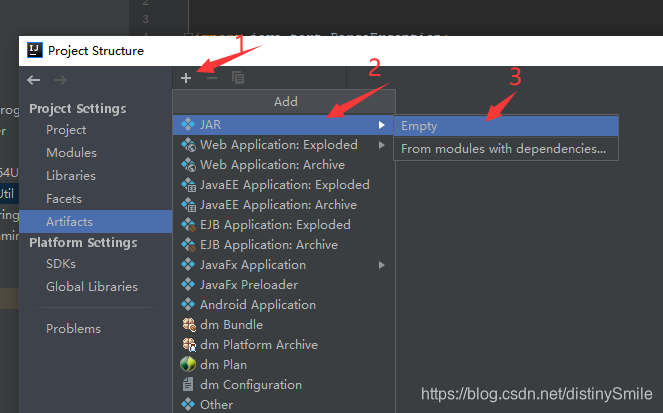This screenshot has width=663, height=413.
Task: Select JavaFx Preloader entry
Action: 283,284
